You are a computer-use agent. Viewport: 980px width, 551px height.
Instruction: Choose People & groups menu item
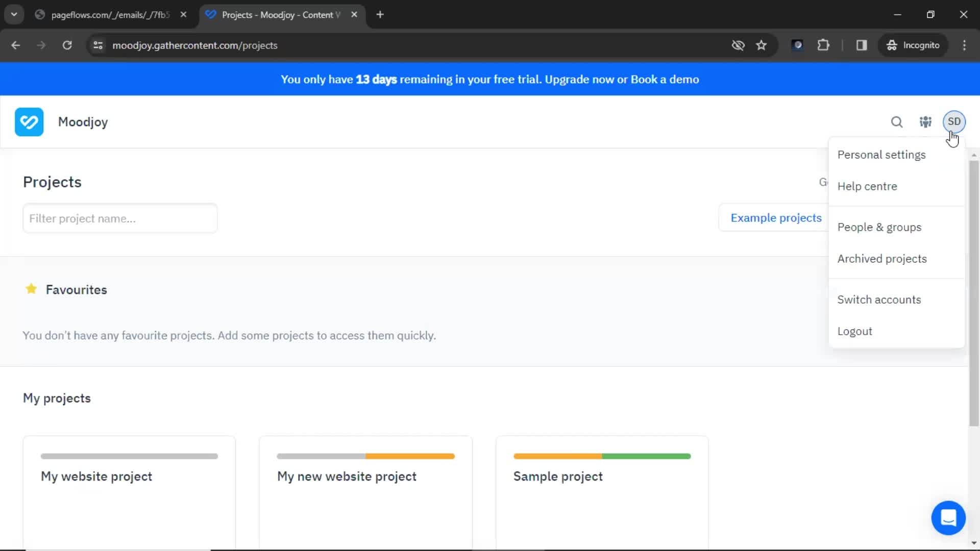pyautogui.click(x=879, y=227)
